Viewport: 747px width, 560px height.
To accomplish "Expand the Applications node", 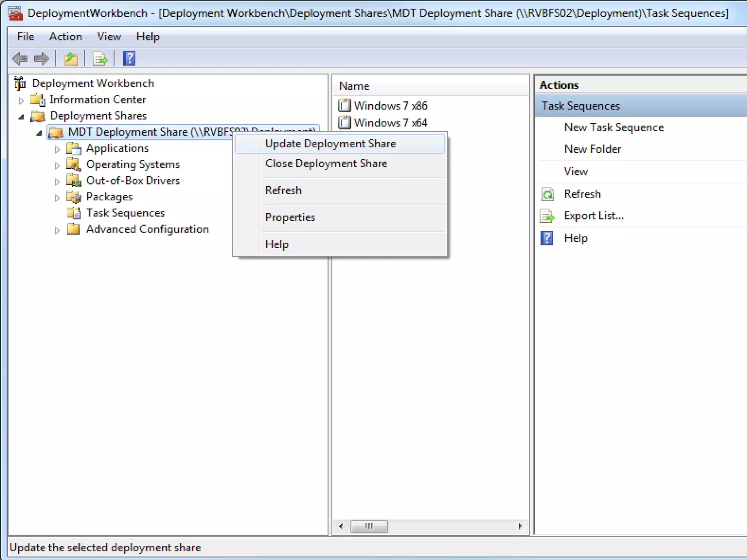I will click(x=57, y=149).
